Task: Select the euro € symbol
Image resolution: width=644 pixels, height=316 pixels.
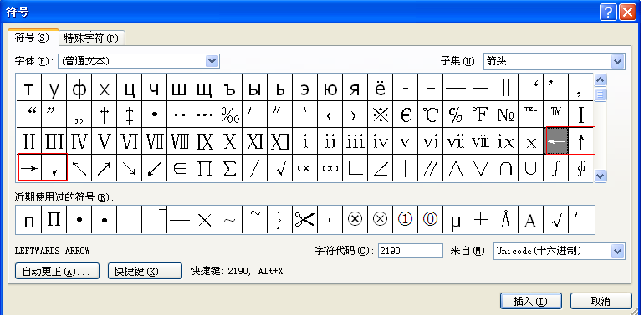Action: tap(406, 115)
